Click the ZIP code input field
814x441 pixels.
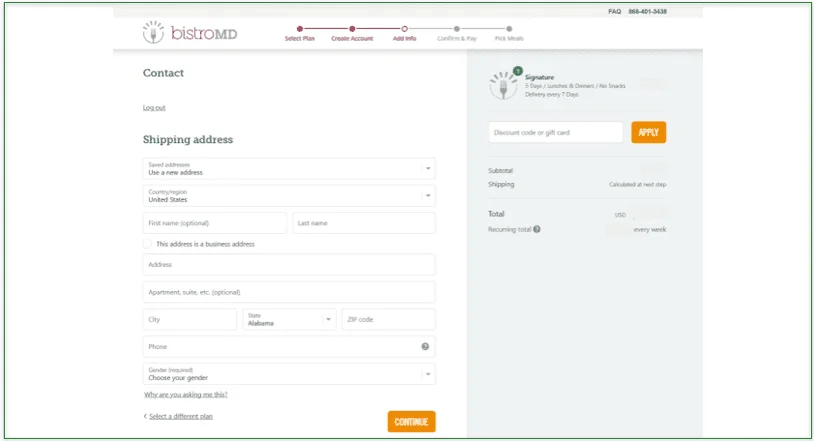coord(388,319)
